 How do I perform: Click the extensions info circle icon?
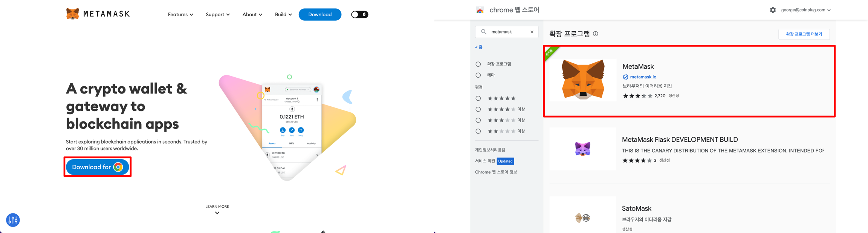tap(596, 34)
